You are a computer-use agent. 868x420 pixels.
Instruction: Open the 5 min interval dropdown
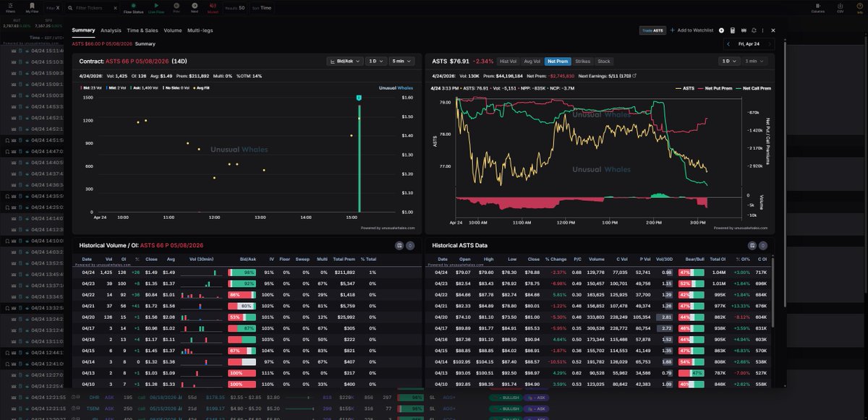point(402,61)
